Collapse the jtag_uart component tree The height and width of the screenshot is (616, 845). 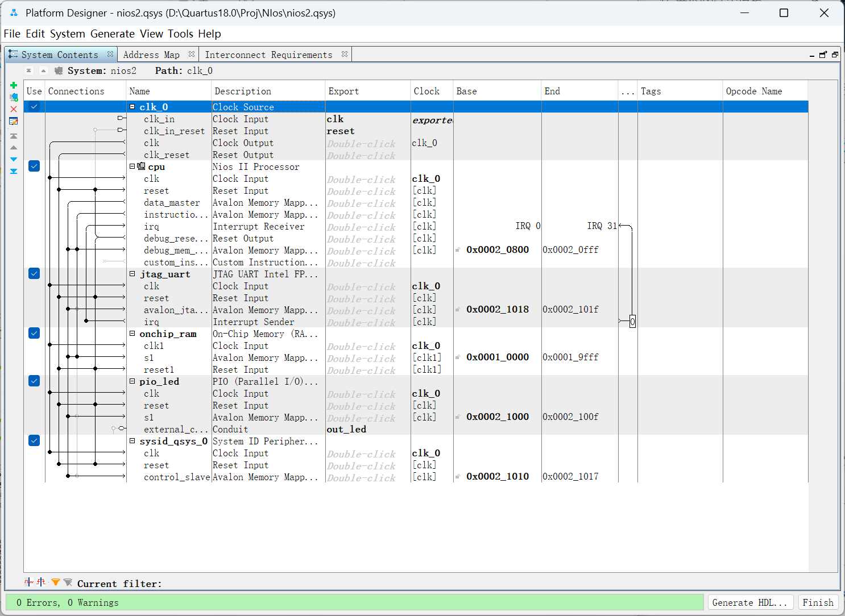tap(132, 274)
